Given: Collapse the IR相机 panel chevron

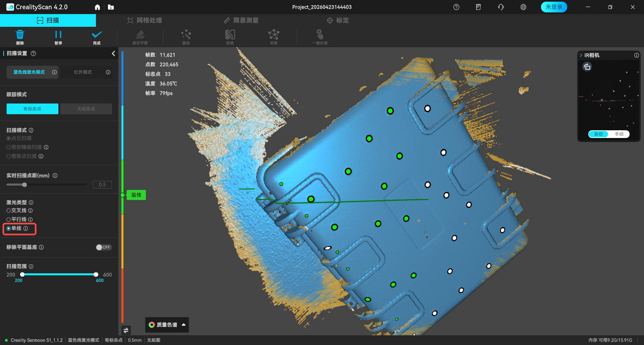Looking at the screenshot, I should click(x=581, y=55).
